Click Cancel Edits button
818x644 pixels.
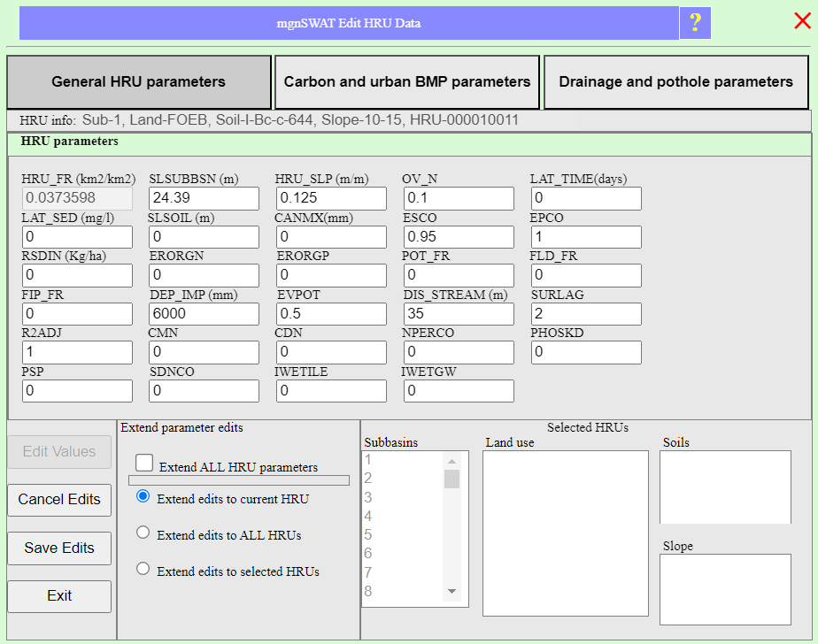click(59, 500)
